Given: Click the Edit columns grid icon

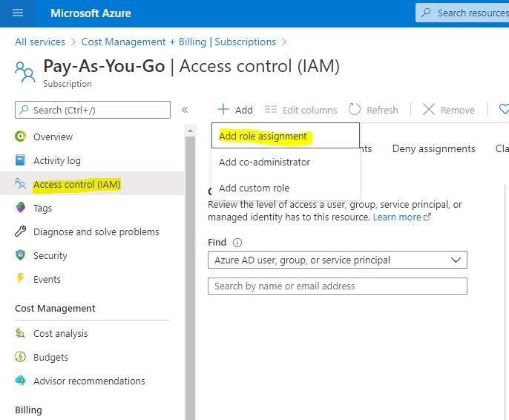Looking at the screenshot, I should [x=270, y=109].
